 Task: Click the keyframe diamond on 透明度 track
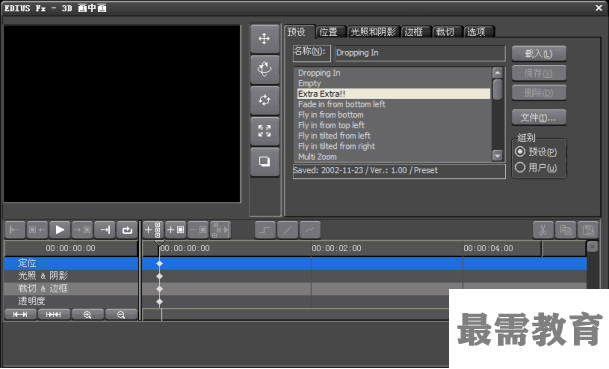click(x=159, y=302)
